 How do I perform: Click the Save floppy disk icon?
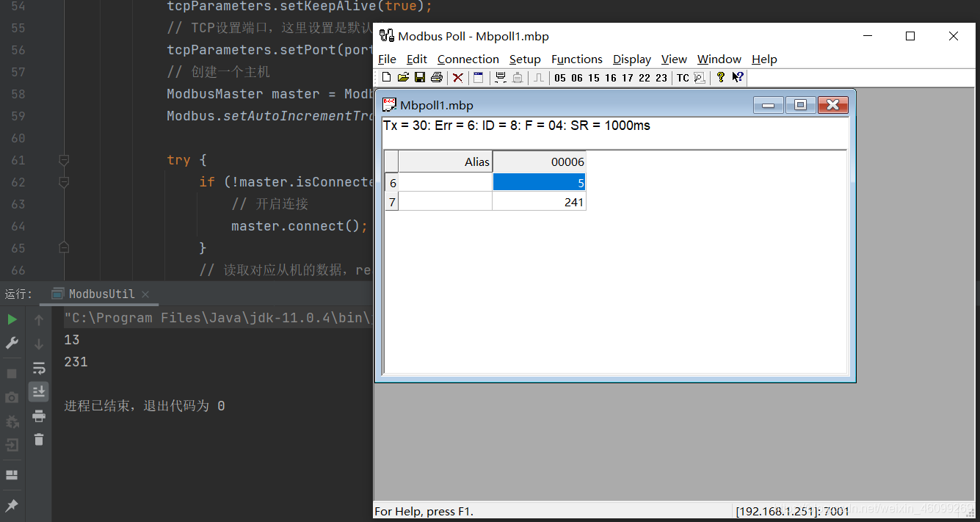tap(420, 78)
